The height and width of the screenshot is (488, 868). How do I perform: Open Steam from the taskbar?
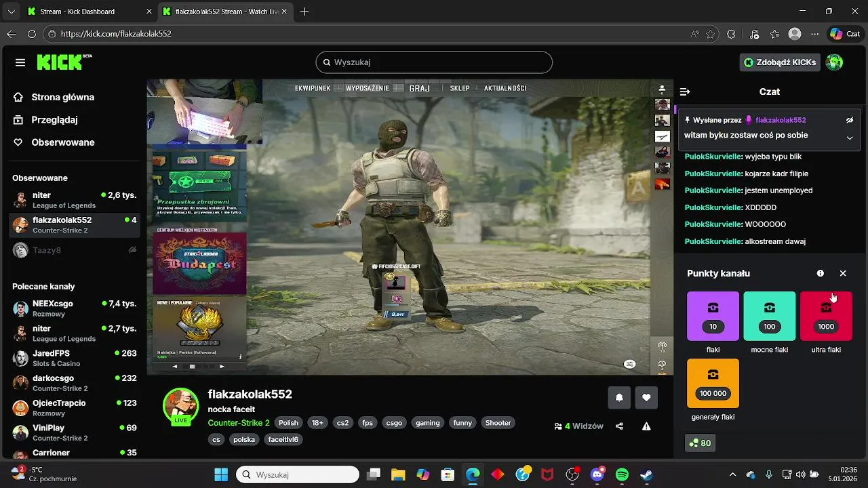pos(646,475)
